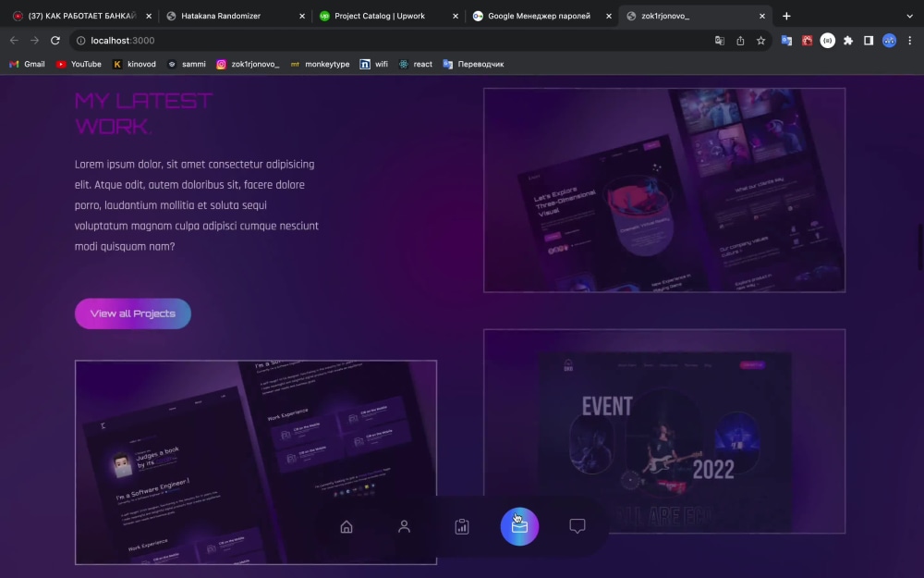Viewport: 924px width, 578px height.
Task: Open the Chrome three-dot menu
Action: click(910, 41)
